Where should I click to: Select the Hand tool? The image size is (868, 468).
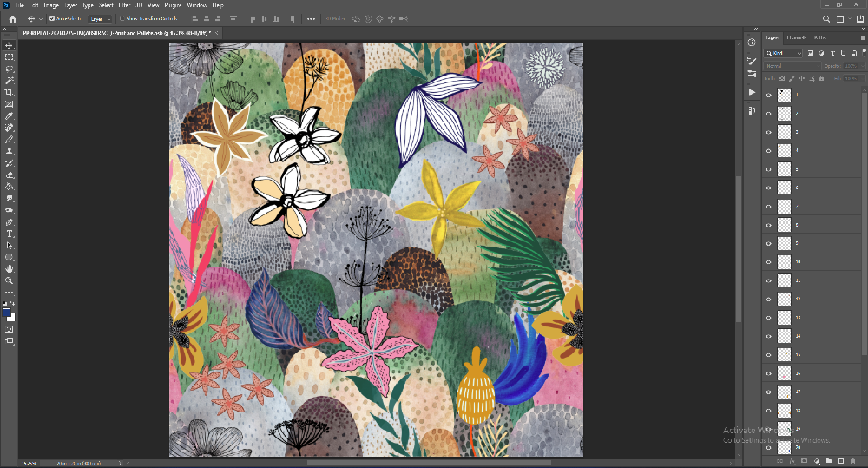coord(10,269)
